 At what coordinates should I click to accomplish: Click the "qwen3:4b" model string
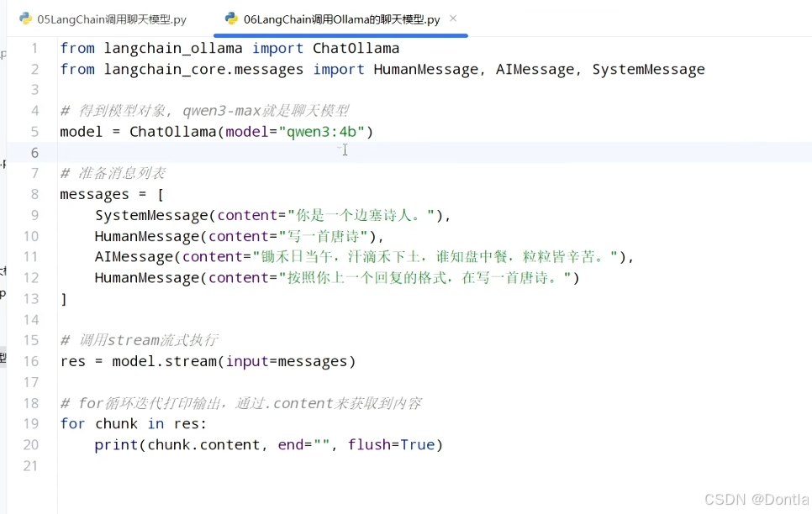322,132
